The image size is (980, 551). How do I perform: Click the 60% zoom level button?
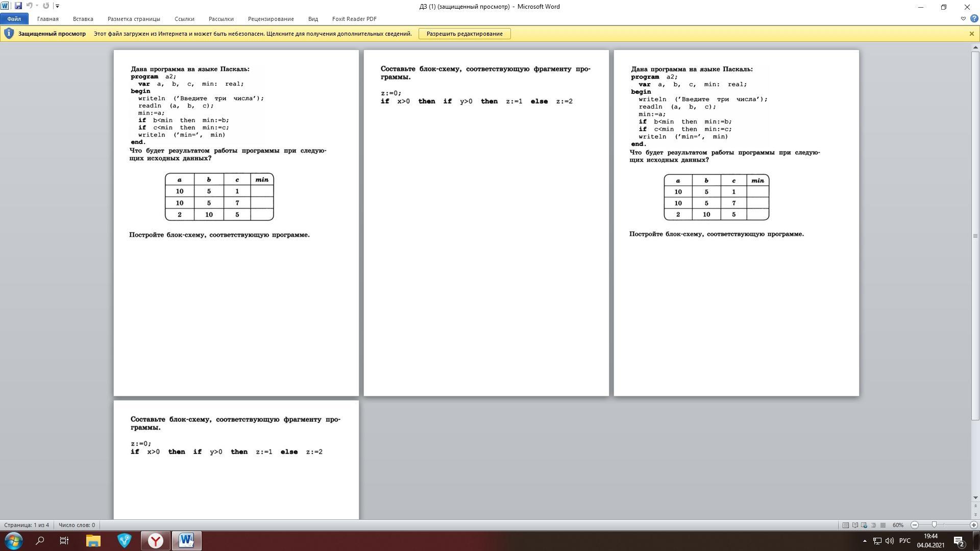pos(898,525)
